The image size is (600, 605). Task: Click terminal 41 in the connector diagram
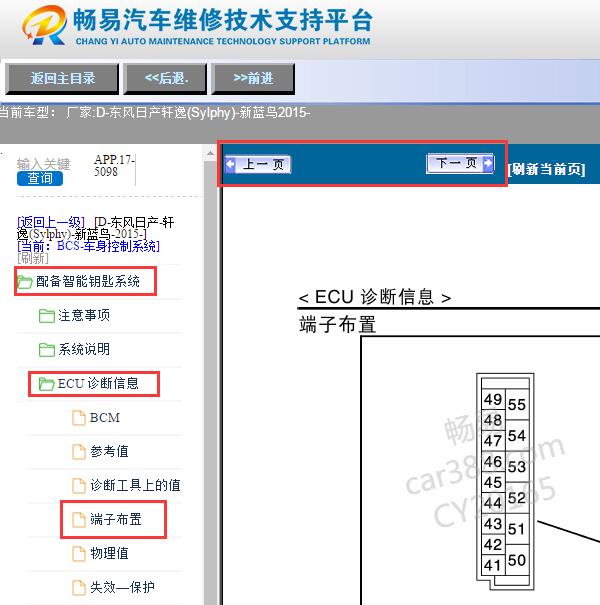point(493,566)
